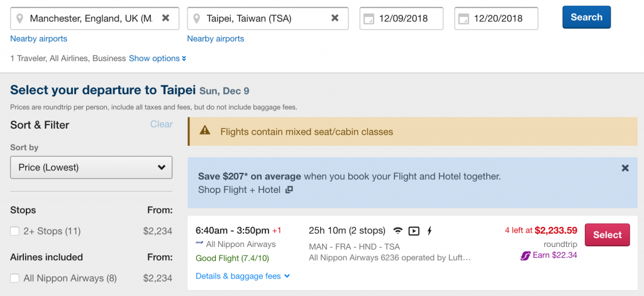Dismiss the Flight and Hotel savings banner
644x296 pixels.
pyautogui.click(x=625, y=168)
